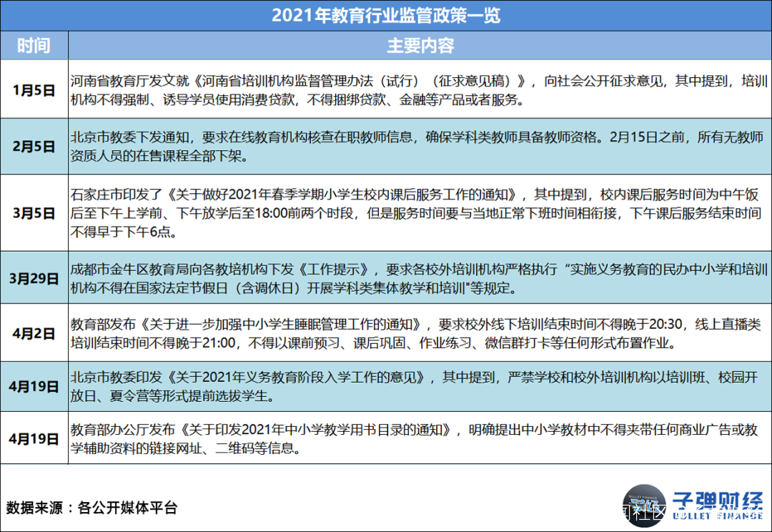772x532 pixels.
Task: Click the 4月19日 cell for 教育部办公厅
Action: coord(34,438)
